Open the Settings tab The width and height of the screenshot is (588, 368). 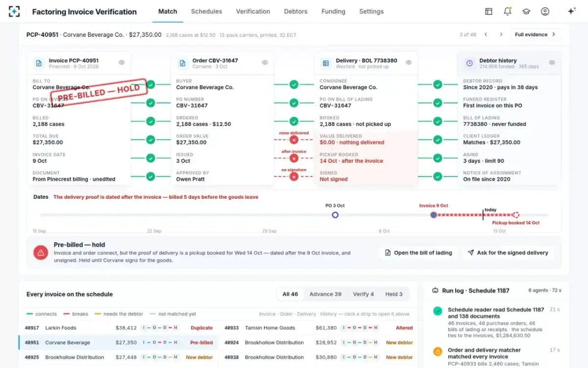(x=371, y=11)
